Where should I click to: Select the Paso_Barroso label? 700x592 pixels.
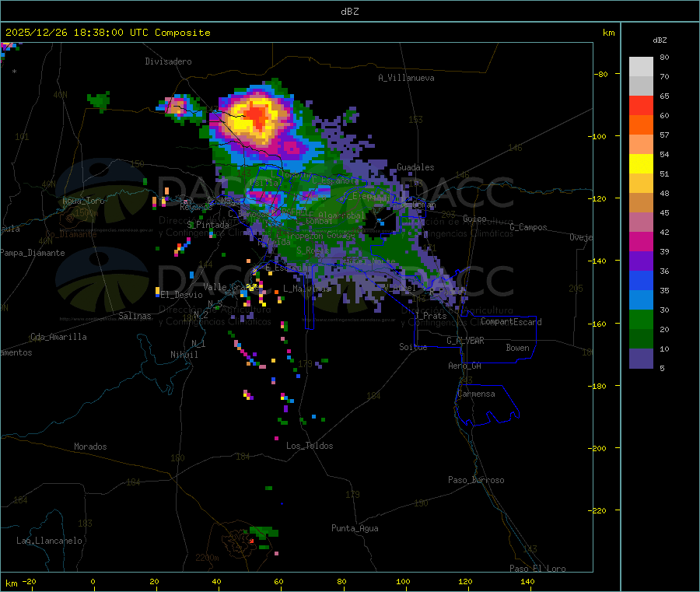[476, 480]
